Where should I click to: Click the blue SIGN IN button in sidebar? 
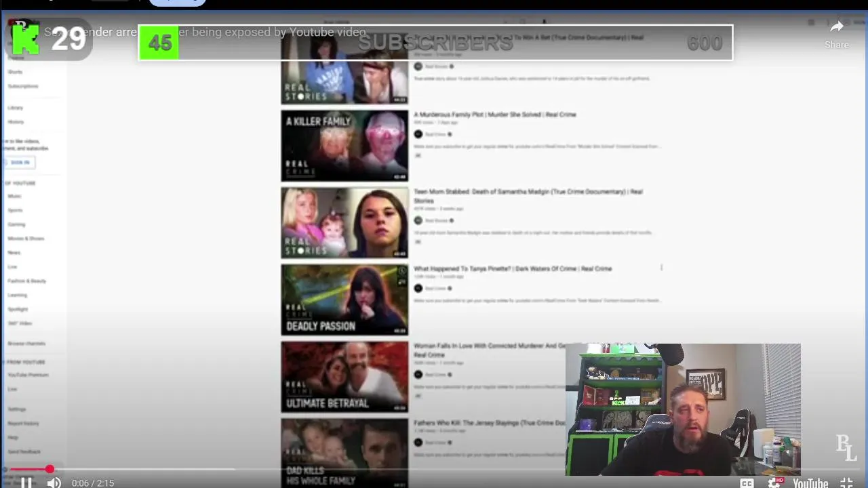19,162
